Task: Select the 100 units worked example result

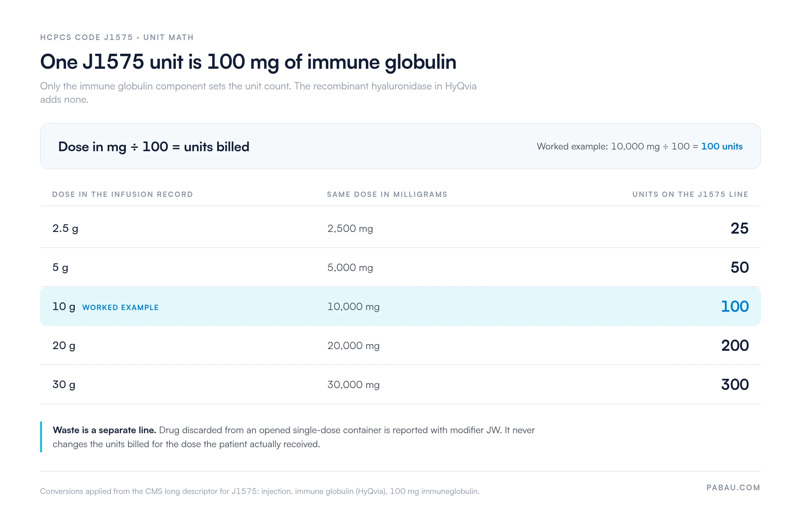Action: pyautogui.click(x=722, y=146)
